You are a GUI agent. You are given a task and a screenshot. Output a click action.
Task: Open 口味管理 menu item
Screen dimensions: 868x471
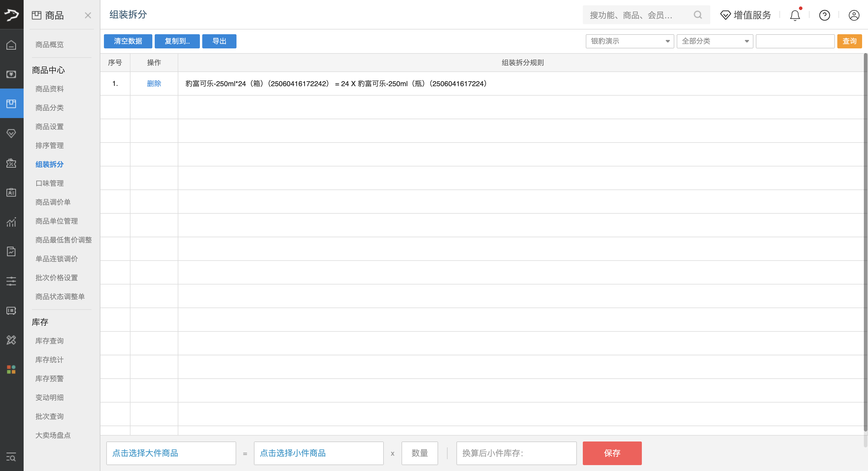point(50,183)
